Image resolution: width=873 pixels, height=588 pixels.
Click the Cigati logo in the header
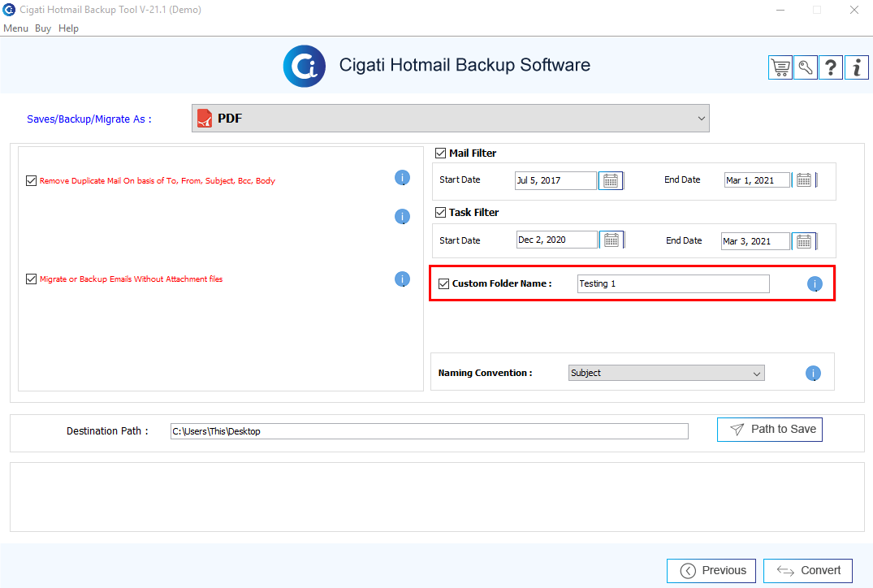tap(304, 67)
